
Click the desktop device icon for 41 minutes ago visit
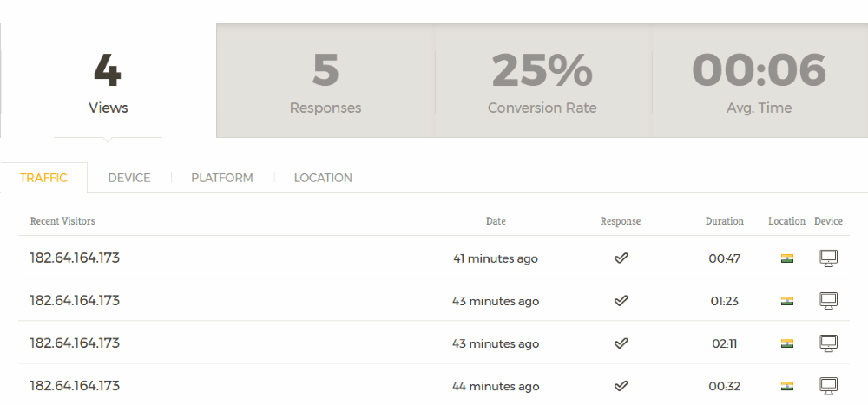coord(828,258)
